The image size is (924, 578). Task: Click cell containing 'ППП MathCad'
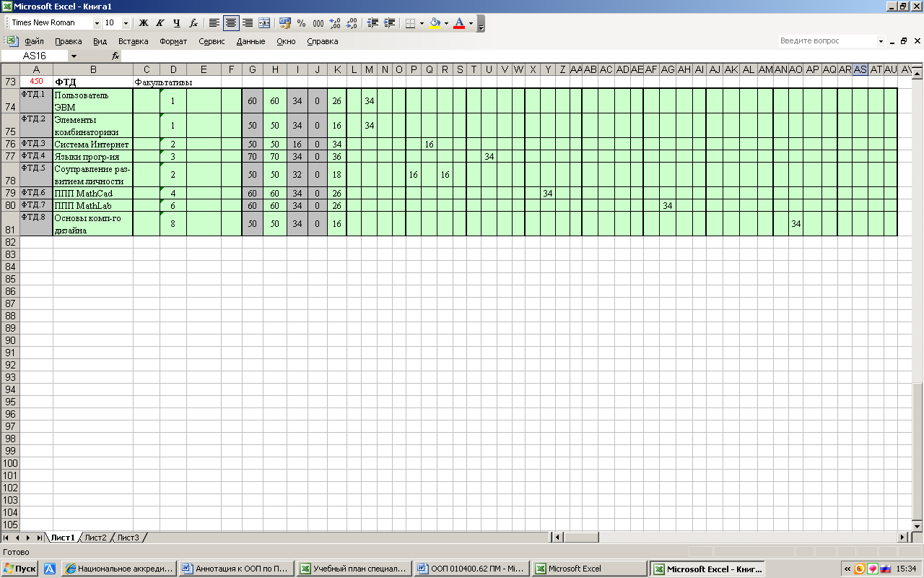pos(92,193)
